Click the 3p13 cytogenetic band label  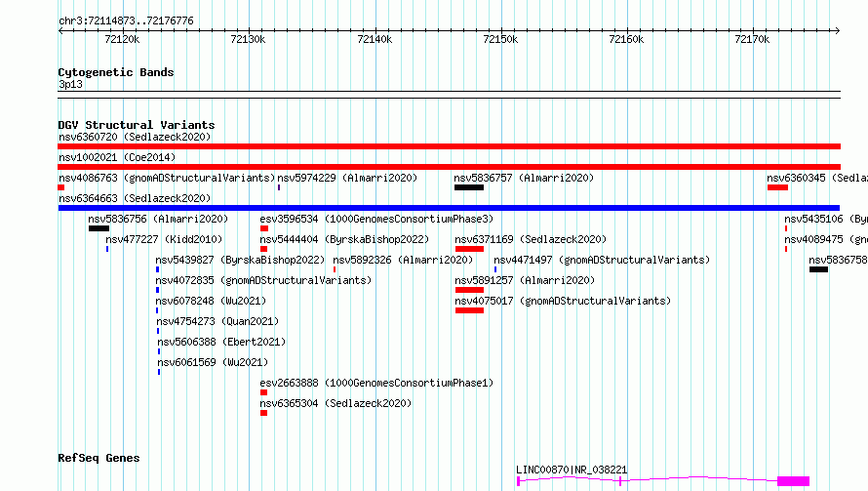click(x=70, y=84)
